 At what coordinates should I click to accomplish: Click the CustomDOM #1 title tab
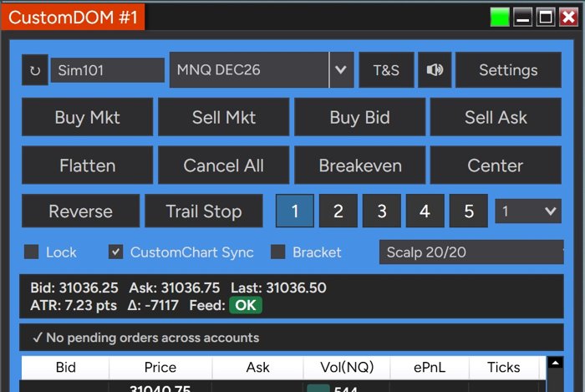coord(74,18)
